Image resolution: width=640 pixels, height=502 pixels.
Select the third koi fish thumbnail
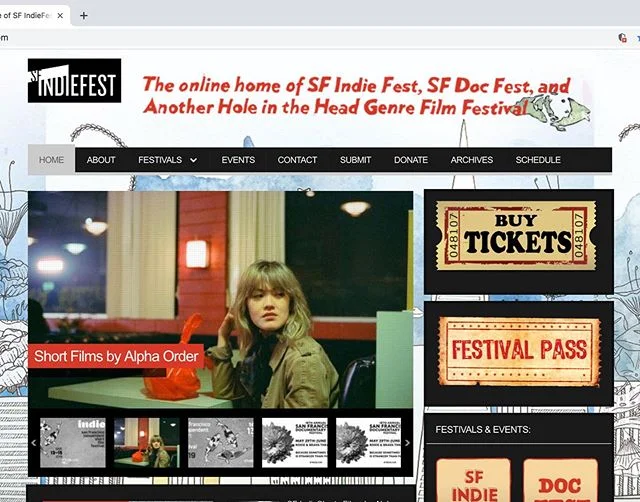coord(220,443)
